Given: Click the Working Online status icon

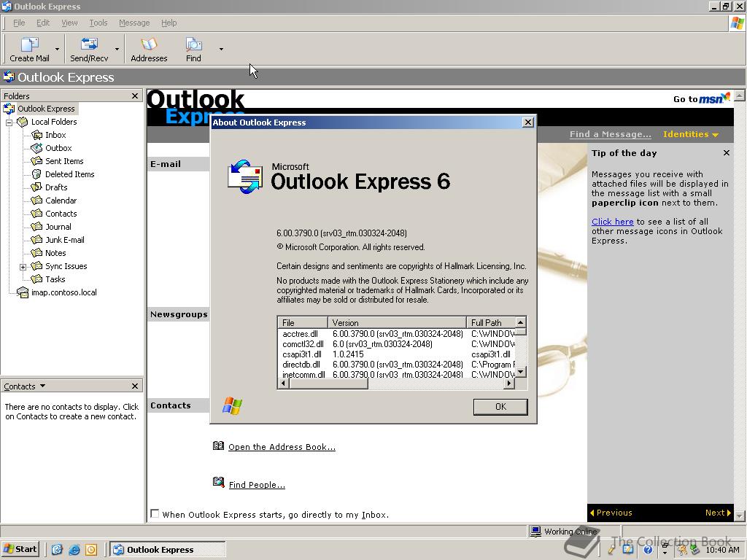Looking at the screenshot, I should click(x=535, y=532).
